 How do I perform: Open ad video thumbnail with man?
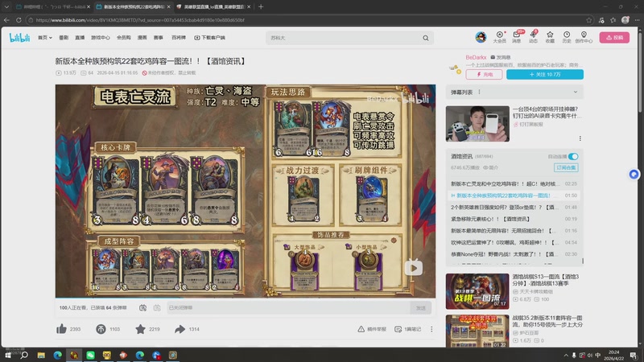point(477,124)
